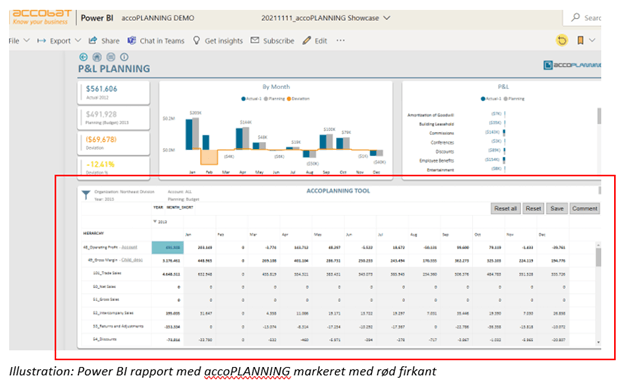This screenshot has width=624, height=383.
Task: Click the list page navigation icon
Action: point(111,57)
